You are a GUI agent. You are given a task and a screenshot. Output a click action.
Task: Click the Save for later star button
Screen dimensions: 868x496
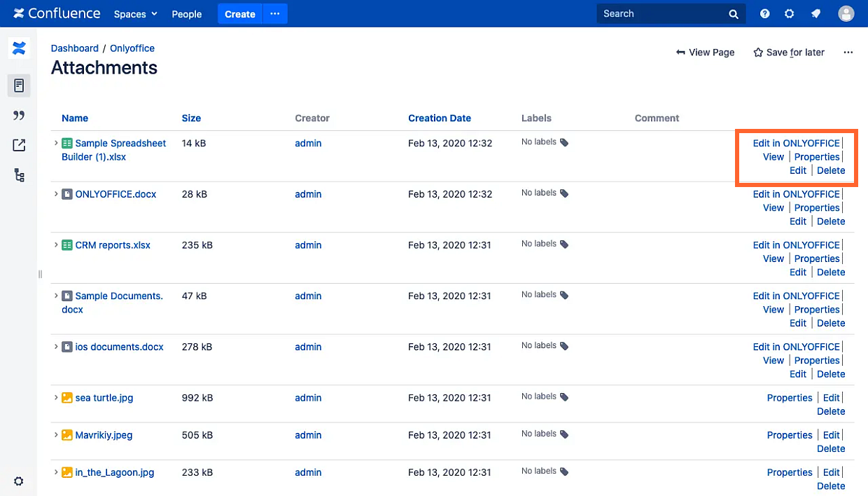coord(788,53)
